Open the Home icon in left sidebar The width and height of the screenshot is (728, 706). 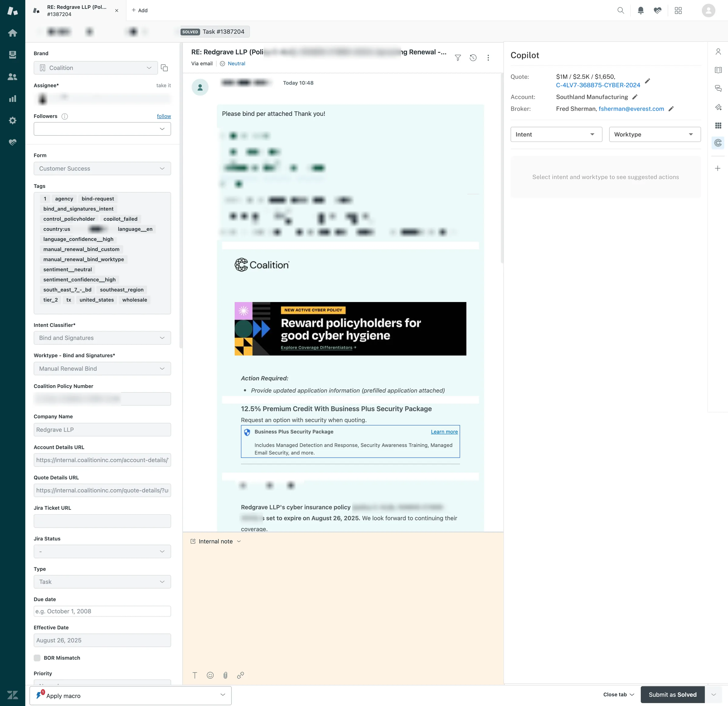[x=13, y=33]
